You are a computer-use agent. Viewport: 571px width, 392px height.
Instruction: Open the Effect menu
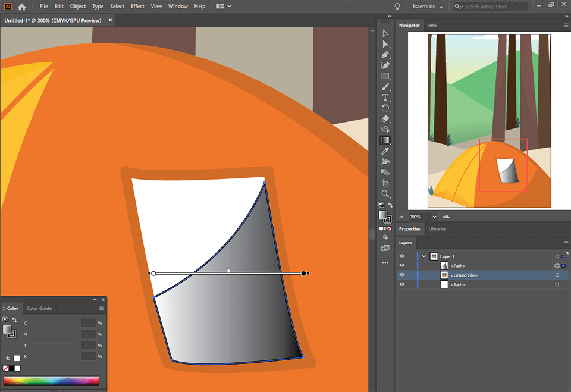[x=137, y=6]
